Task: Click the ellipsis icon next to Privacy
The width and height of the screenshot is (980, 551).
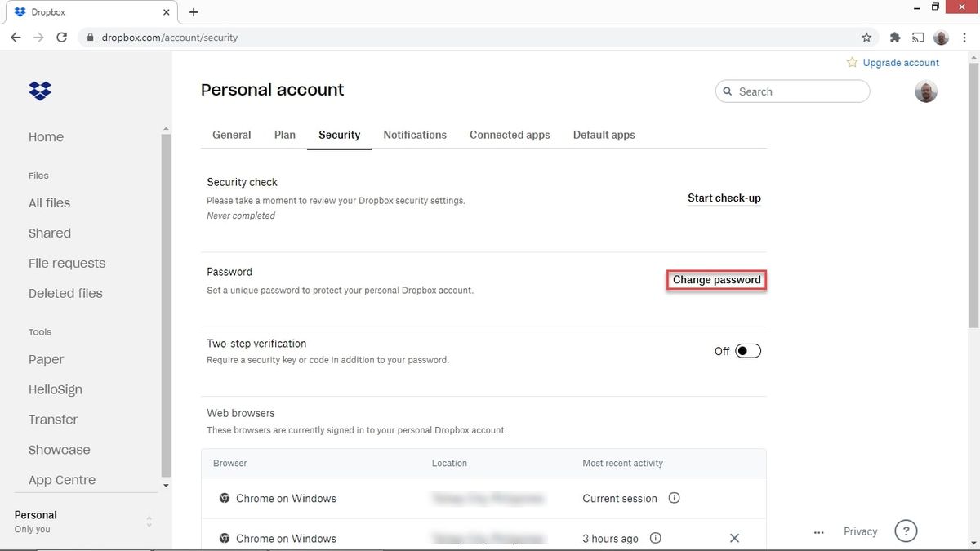Action: coord(818,531)
